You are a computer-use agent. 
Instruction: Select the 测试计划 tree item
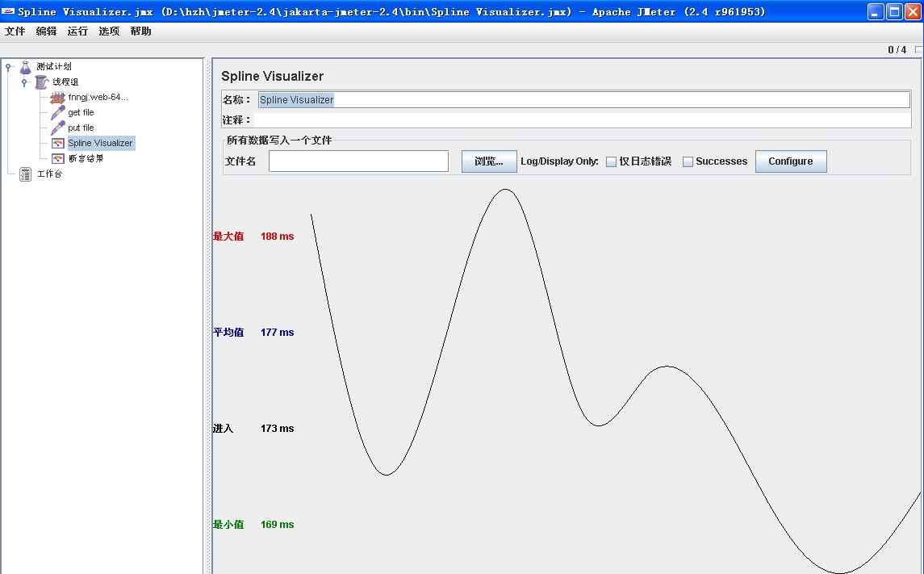53,66
